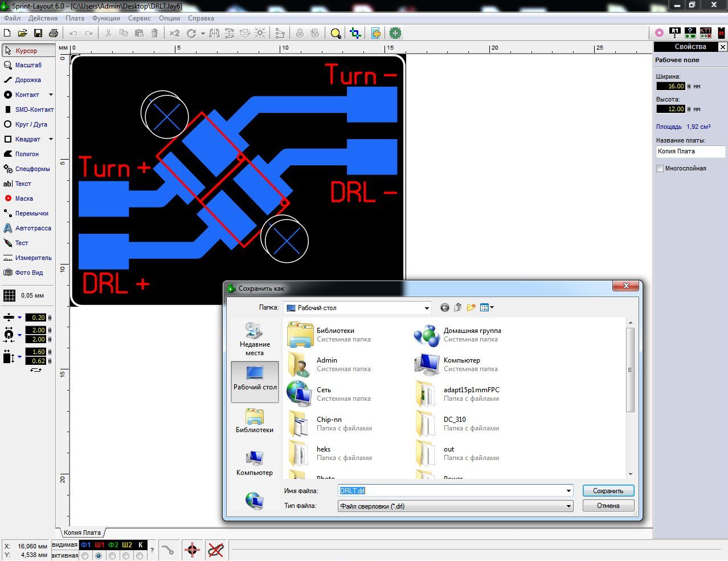
Task: Click the Сохранить button
Action: coord(608,491)
